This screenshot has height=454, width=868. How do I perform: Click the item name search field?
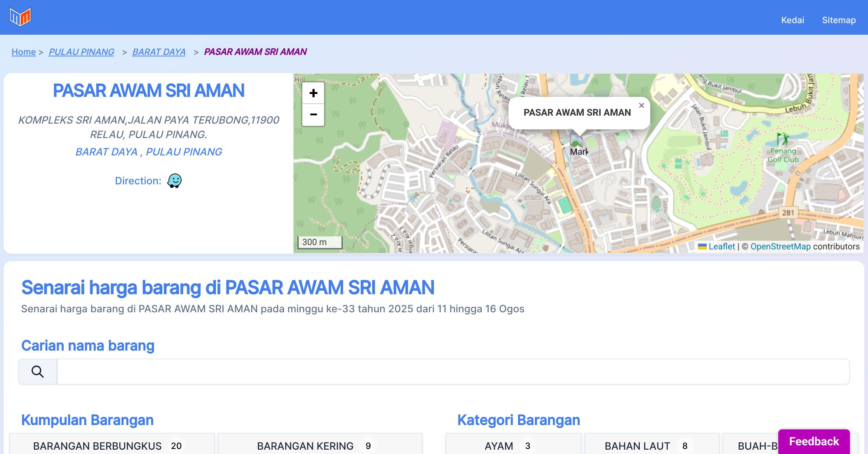(x=453, y=372)
